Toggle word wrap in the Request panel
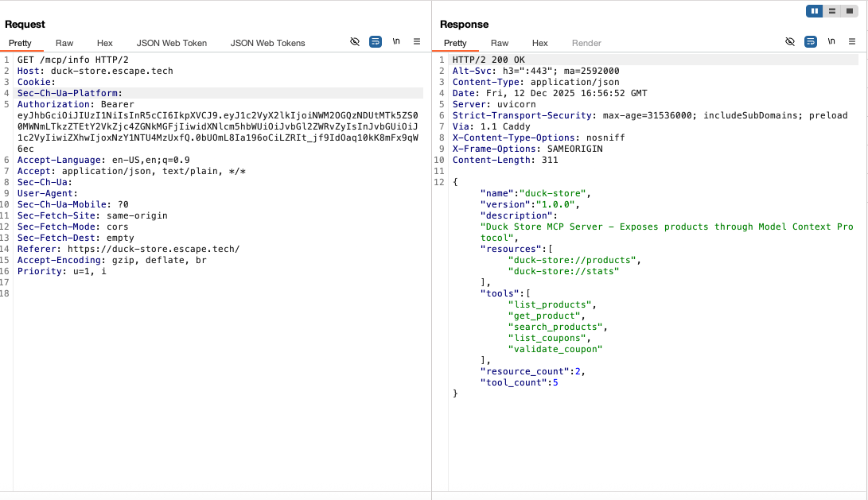 375,41
